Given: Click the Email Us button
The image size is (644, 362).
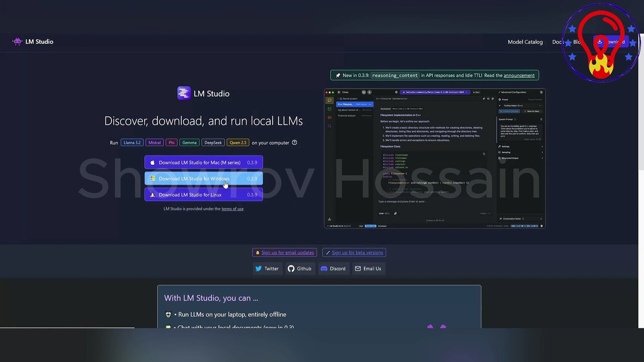Looking at the screenshot, I should (368, 268).
